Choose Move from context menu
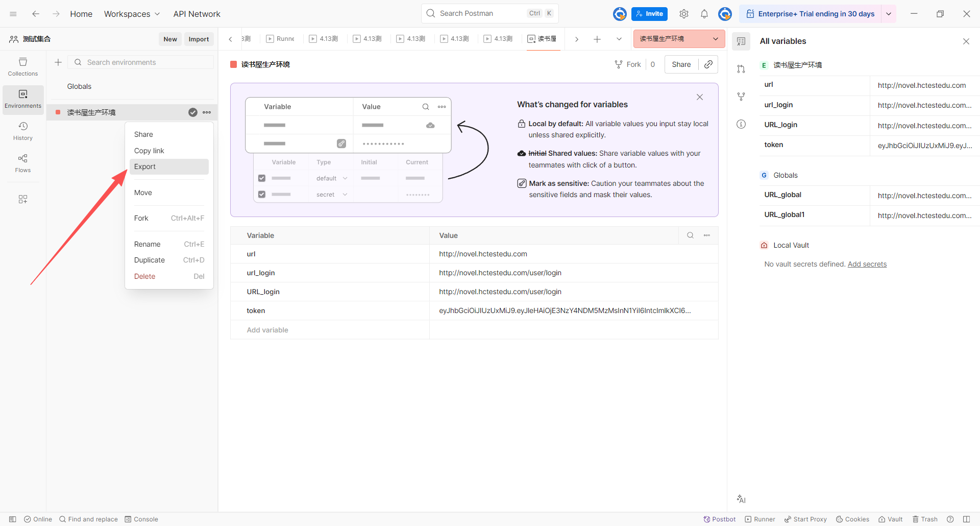 click(169, 193)
